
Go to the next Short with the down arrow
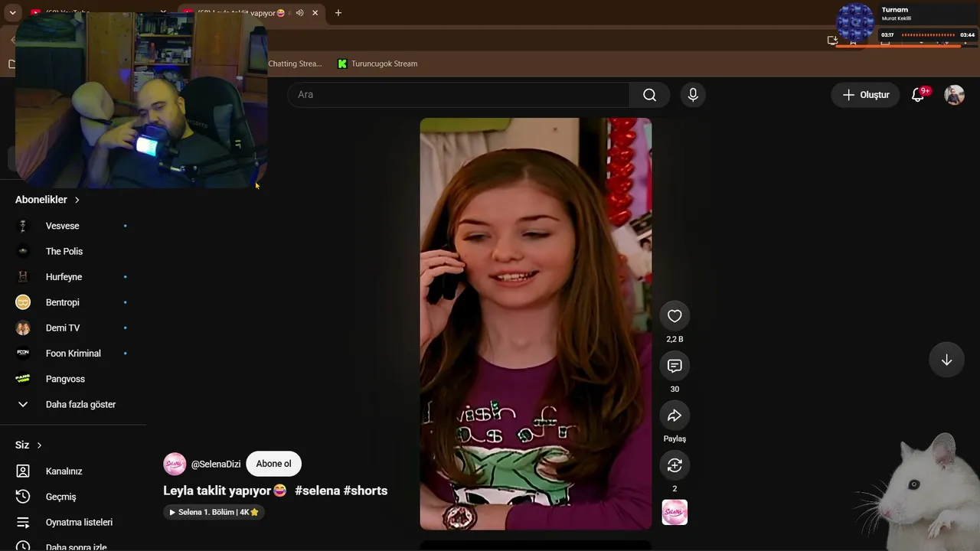[946, 360]
